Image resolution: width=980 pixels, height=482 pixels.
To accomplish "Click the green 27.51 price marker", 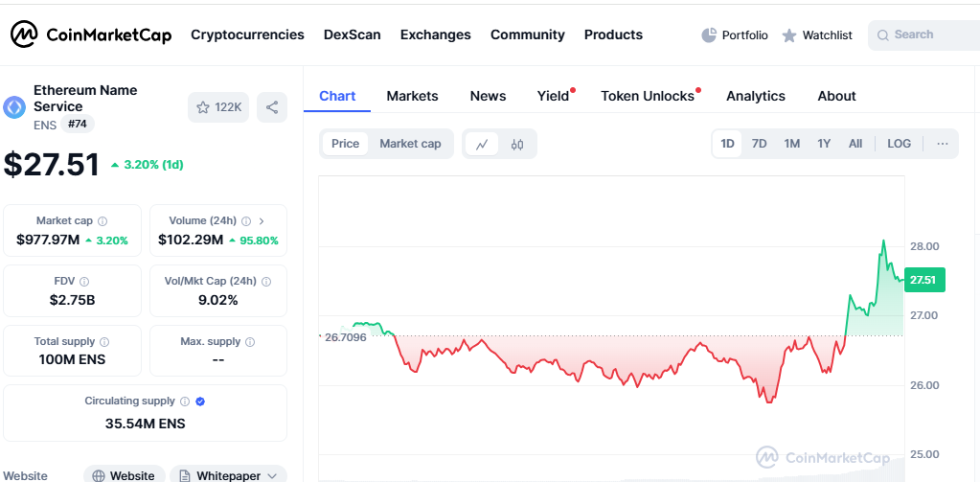I will click(923, 280).
